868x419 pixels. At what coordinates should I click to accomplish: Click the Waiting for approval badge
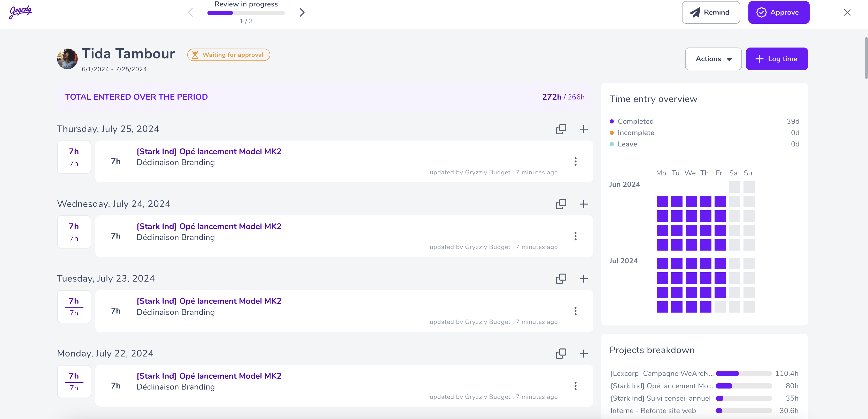(x=228, y=55)
